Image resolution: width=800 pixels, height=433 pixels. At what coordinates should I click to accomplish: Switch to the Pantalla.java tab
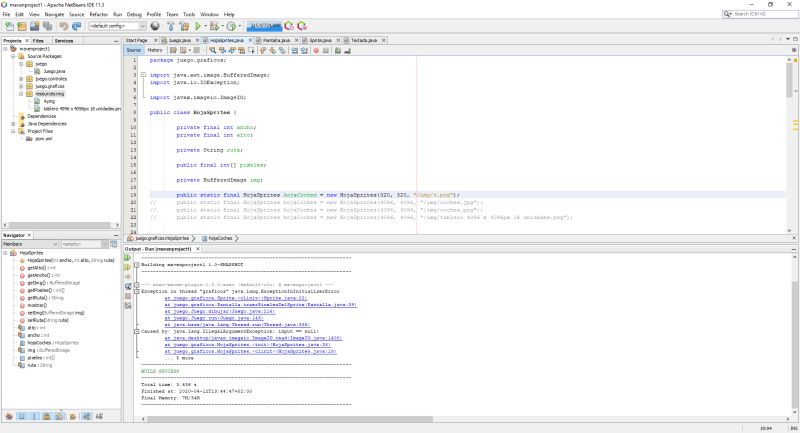click(x=276, y=40)
